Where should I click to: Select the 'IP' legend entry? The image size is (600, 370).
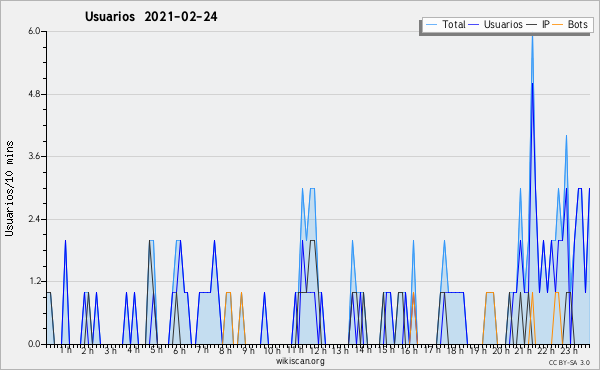546,24
